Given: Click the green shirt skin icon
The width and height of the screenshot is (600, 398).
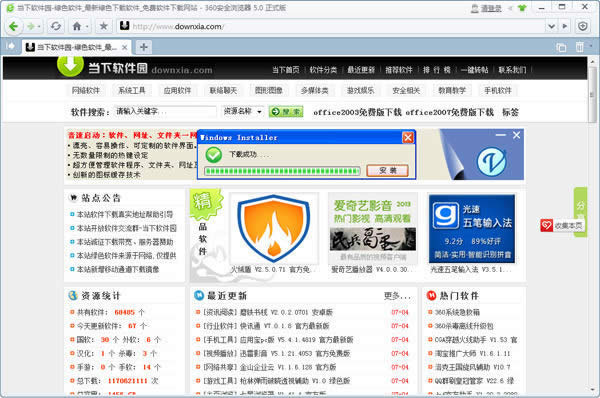Looking at the screenshot, I should (x=522, y=8).
